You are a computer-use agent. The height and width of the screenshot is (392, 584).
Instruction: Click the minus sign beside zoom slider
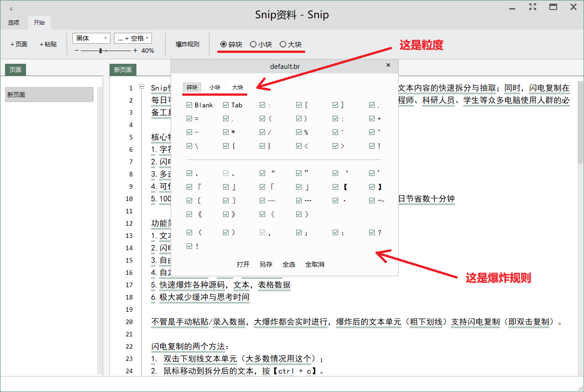77,51
